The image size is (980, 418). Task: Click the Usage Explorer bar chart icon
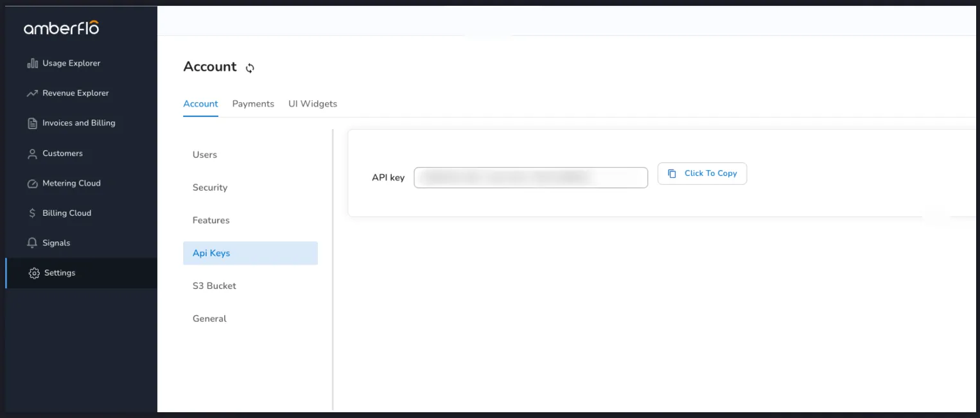pos(32,64)
